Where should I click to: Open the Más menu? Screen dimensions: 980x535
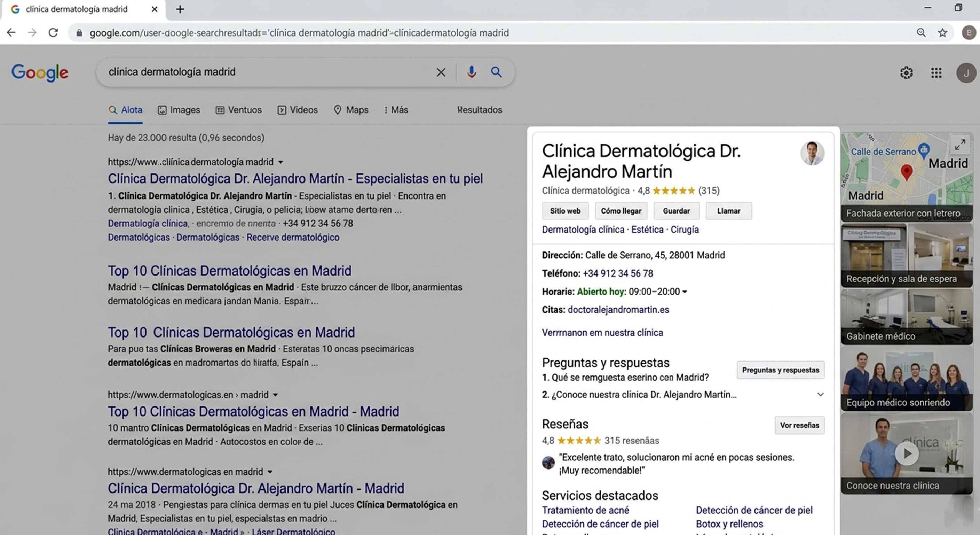(396, 110)
